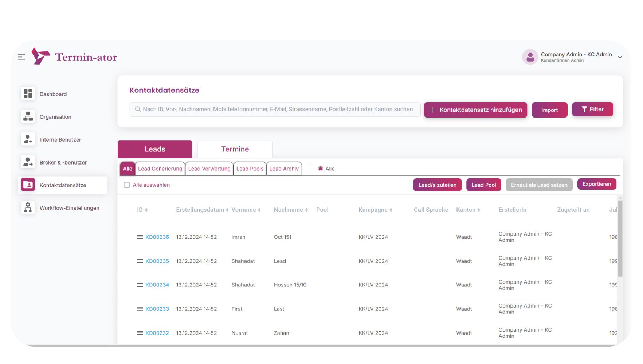
Task: Open Interne Benutzer sidebar icon
Action: point(28,139)
